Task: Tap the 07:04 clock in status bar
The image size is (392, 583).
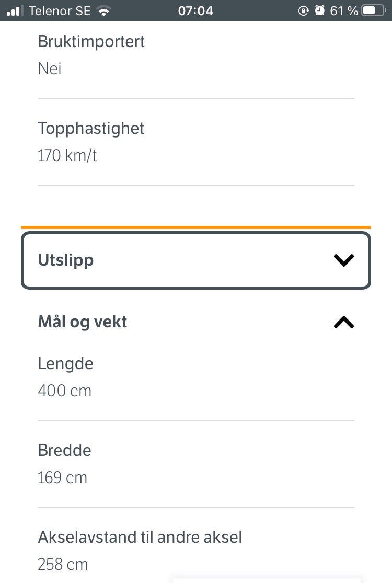Action: point(195,11)
